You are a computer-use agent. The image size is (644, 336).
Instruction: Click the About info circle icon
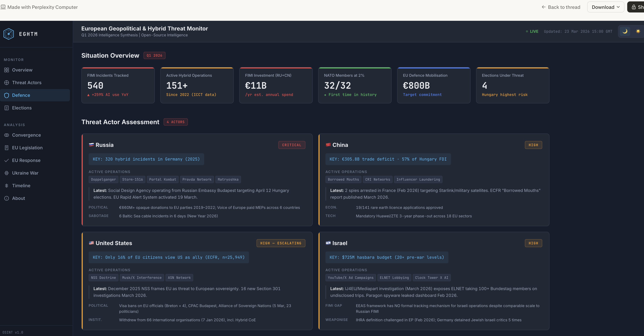pos(7,198)
